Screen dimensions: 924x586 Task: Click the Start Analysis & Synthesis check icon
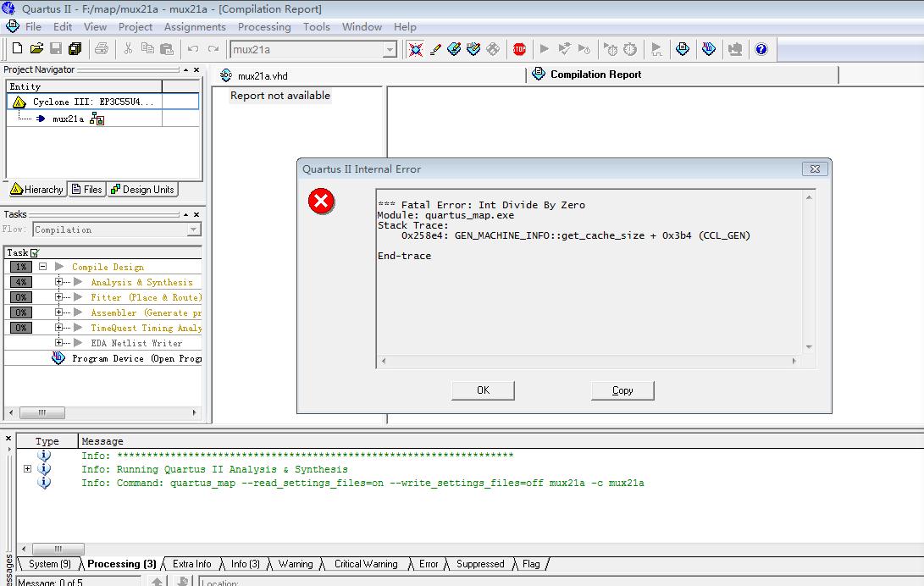[564, 49]
